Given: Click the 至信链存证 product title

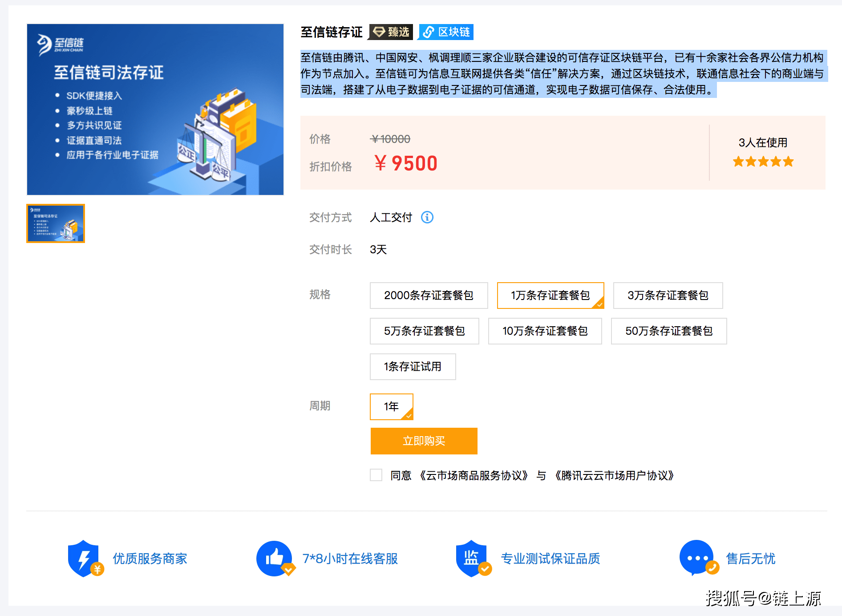Looking at the screenshot, I should (x=332, y=32).
